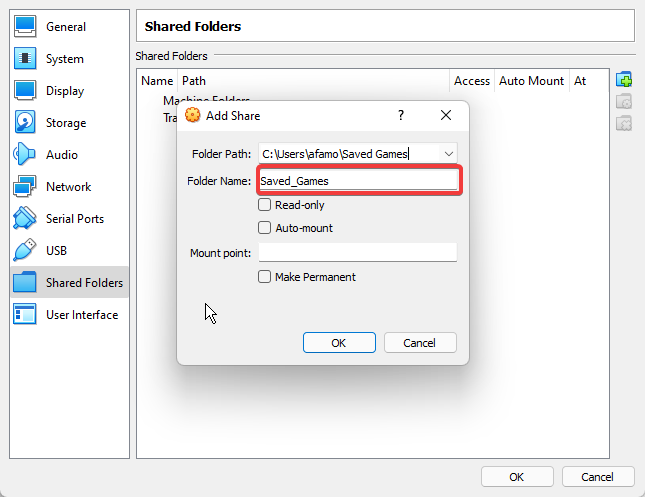Viewport: 645px width, 497px height.
Task: Enable the Read-only checkbox
Action: click(x=264, y=204)
